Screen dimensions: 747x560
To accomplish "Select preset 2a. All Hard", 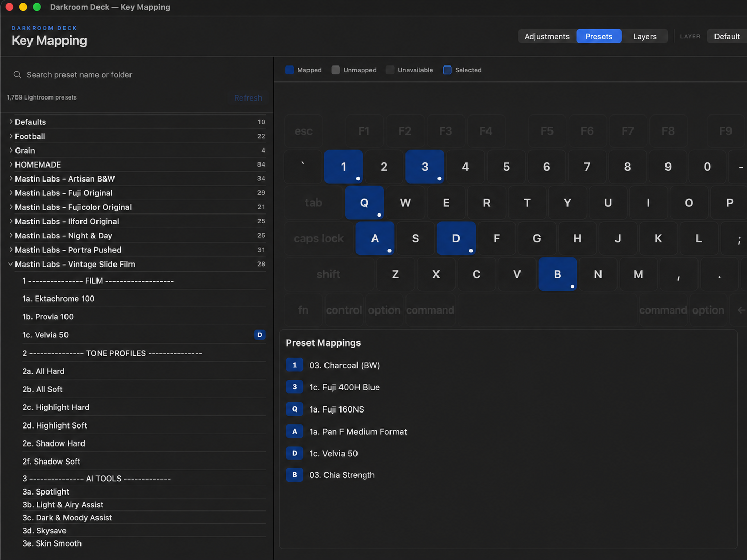I will [144, 371].
